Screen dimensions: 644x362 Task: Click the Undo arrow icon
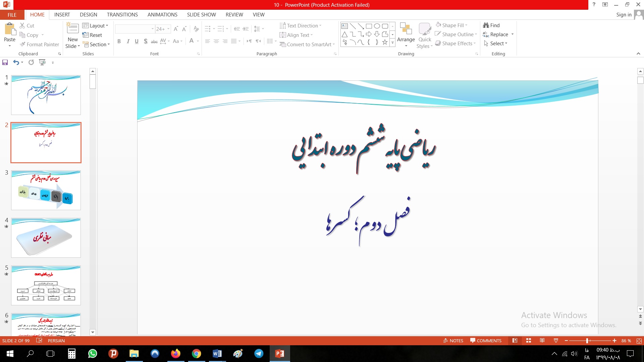click(16, 62)
